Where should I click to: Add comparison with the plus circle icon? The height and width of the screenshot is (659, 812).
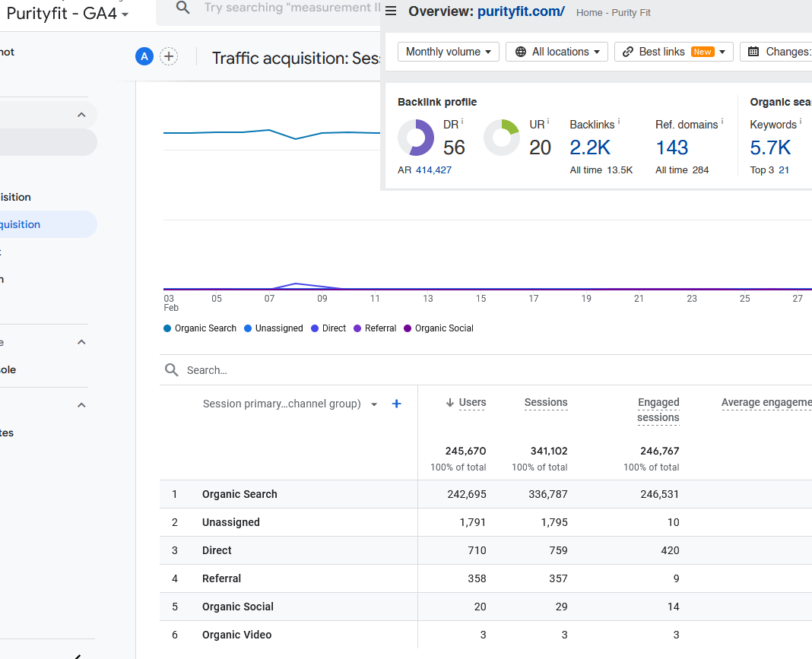(169, 56)
